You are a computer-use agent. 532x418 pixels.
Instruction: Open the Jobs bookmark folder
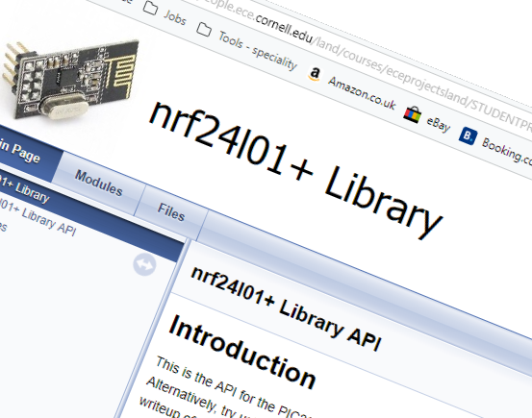click(165, 12)
